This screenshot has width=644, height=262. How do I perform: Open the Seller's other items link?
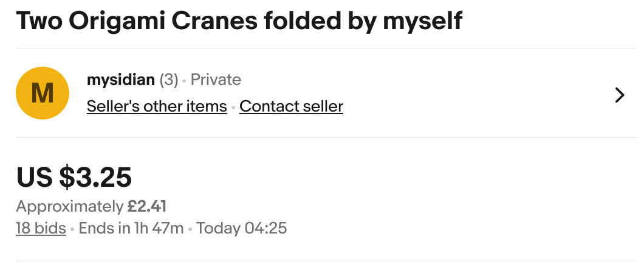pos(157,107)
